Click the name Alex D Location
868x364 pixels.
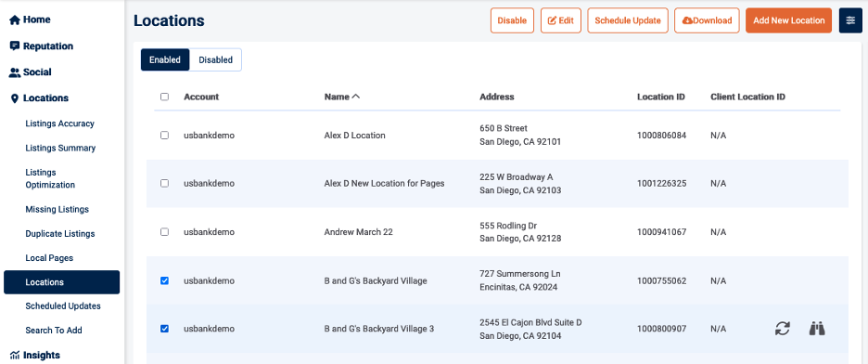[355, 136]
